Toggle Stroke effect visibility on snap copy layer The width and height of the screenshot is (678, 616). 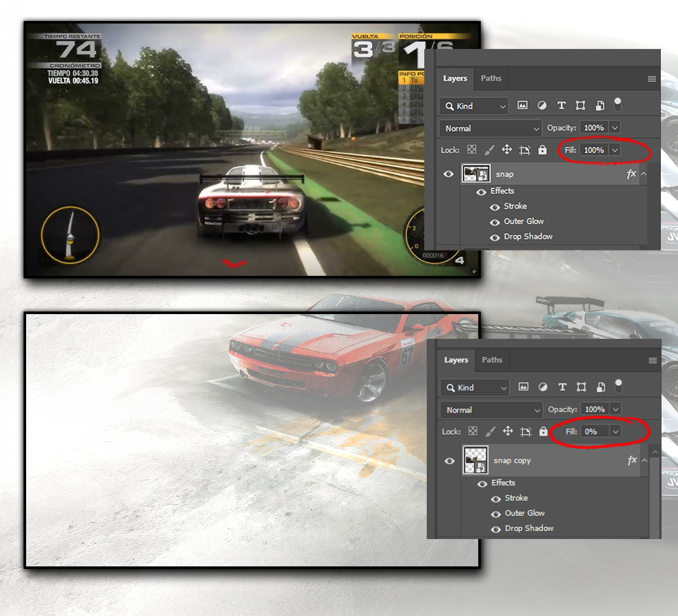(495, 498)
